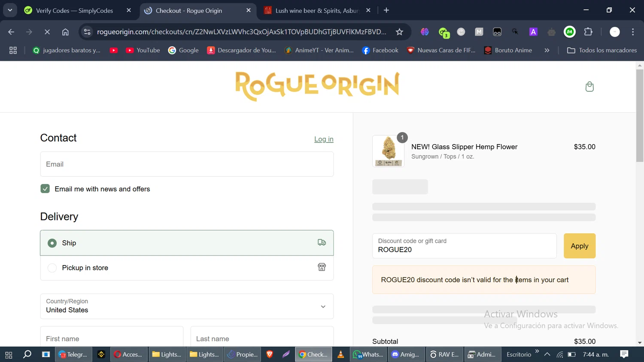Click the Email input field

pos(187,164)
